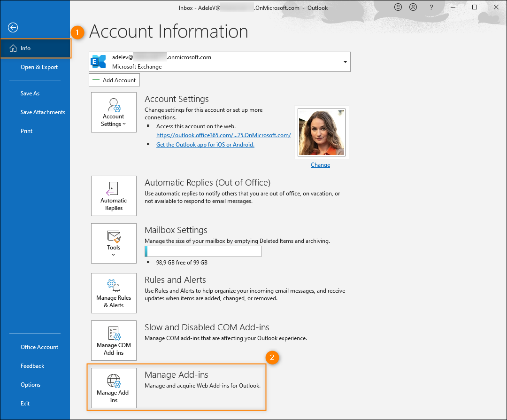Image resolution: width=507 pixels, height=420 pixels.
Task: Click the Slow and Disabled COM Add-ins heading
Action: [x=207, y=327]
